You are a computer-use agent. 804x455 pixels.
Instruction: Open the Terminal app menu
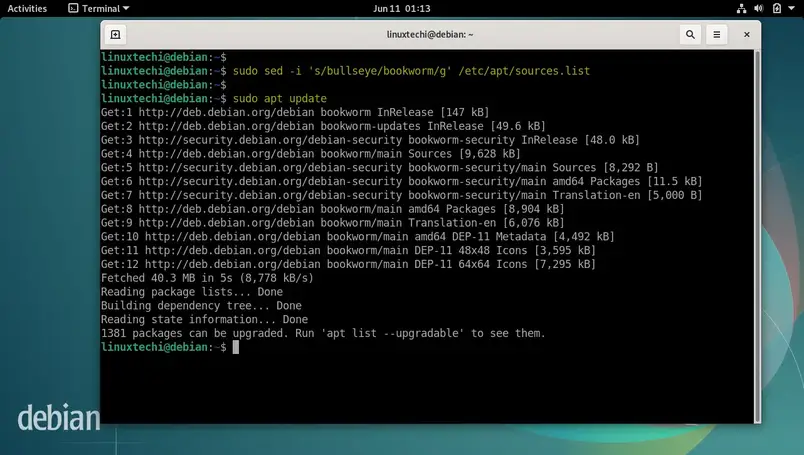pyautogui.click(x=99, y=8)
